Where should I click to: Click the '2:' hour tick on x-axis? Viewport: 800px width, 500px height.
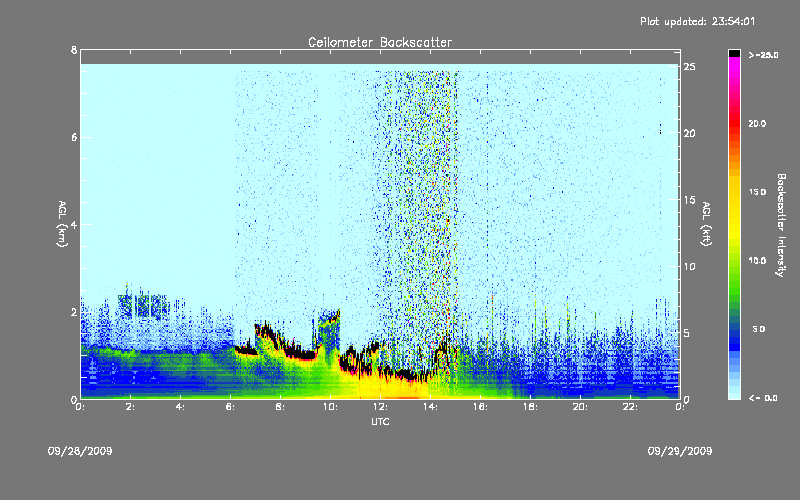(130, 407)
